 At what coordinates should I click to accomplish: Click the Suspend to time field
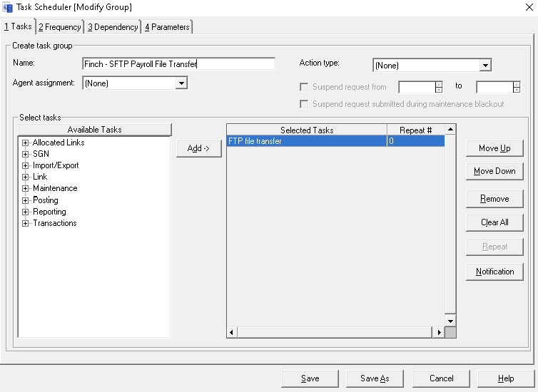[x=494, y=87]
